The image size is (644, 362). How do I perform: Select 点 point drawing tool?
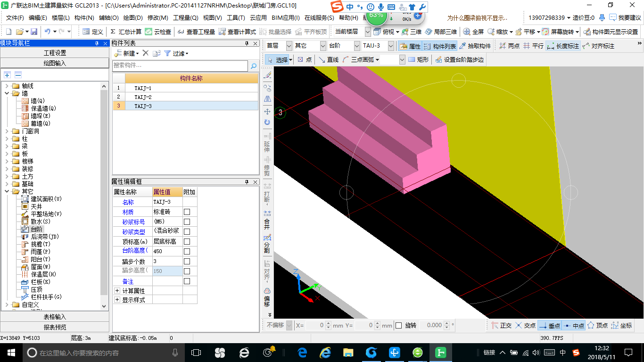coord(305,60)
